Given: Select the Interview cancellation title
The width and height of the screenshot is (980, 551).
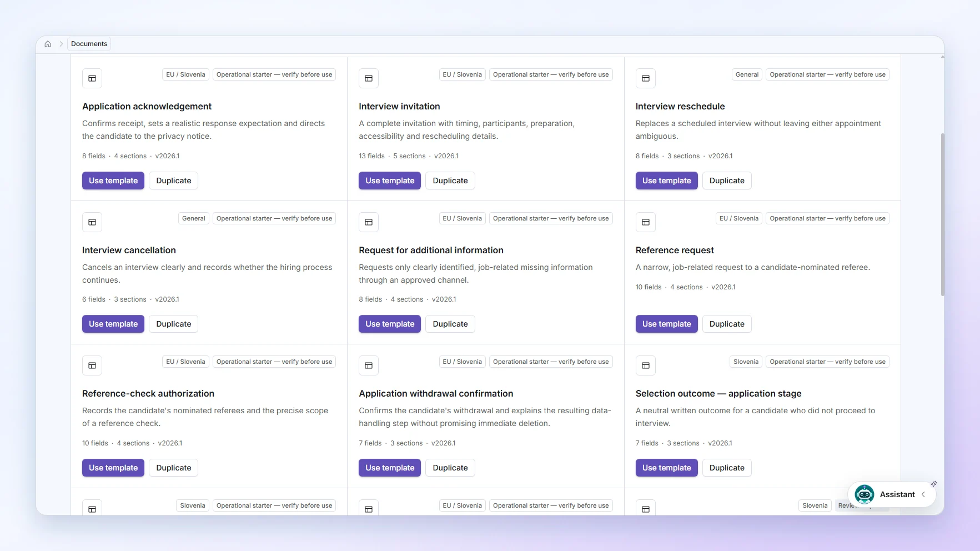Looking at the screenshot, I should click(x=129, y=250).
